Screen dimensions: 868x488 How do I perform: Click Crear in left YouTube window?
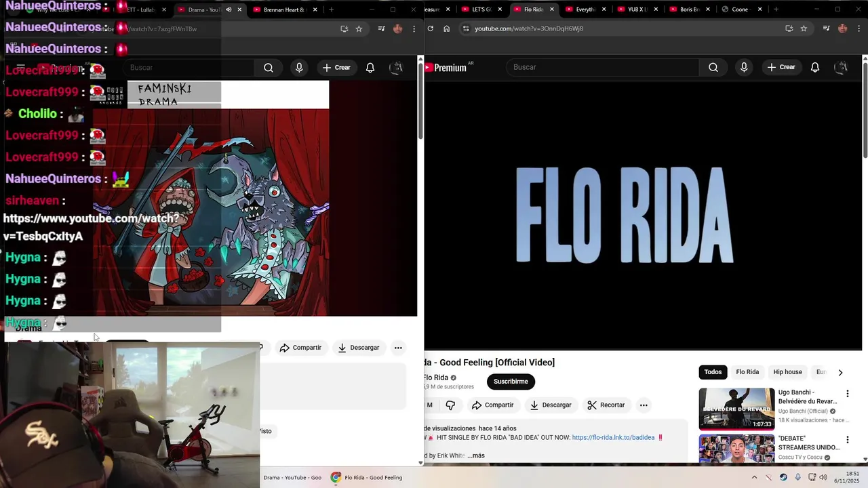click(x=336, y=68)
